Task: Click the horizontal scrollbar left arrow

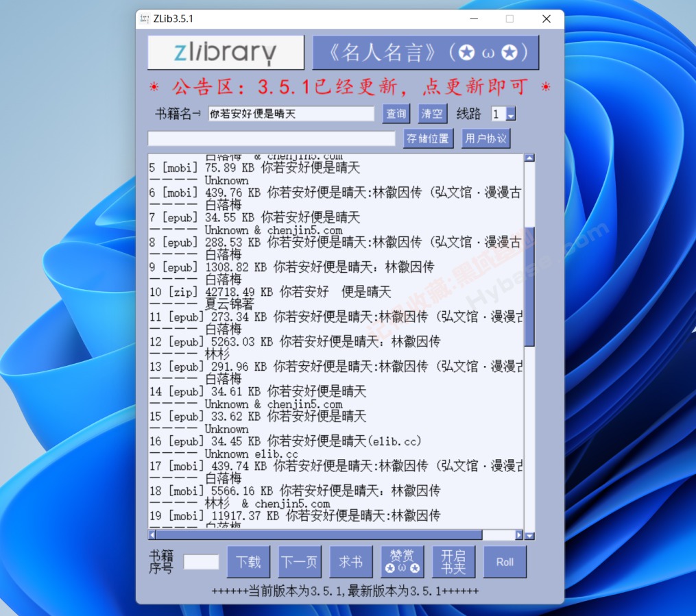Action: 152,535
